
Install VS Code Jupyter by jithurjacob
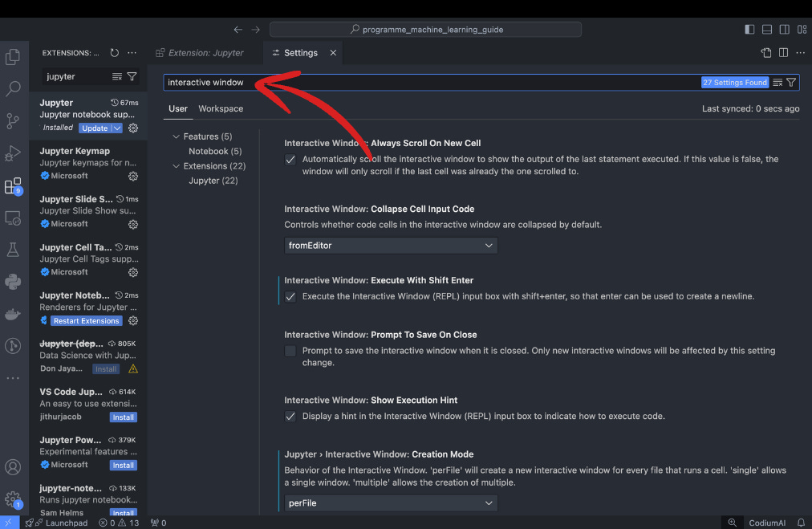[124, 417]
